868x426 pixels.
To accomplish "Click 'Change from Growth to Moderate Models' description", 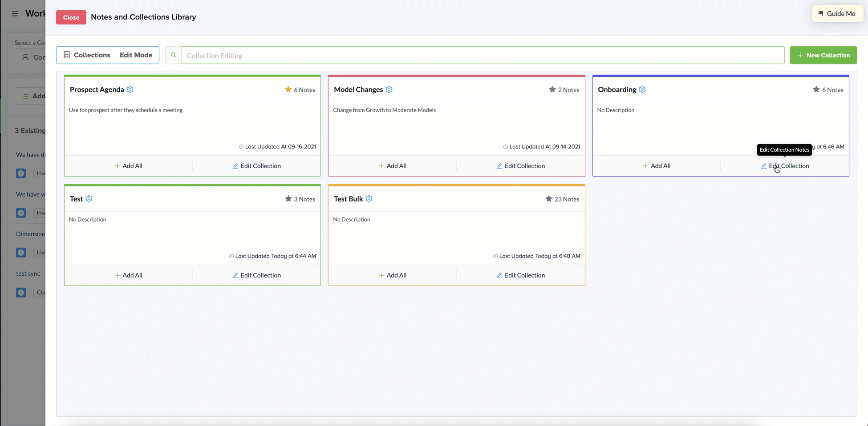I will pos(385,110).
